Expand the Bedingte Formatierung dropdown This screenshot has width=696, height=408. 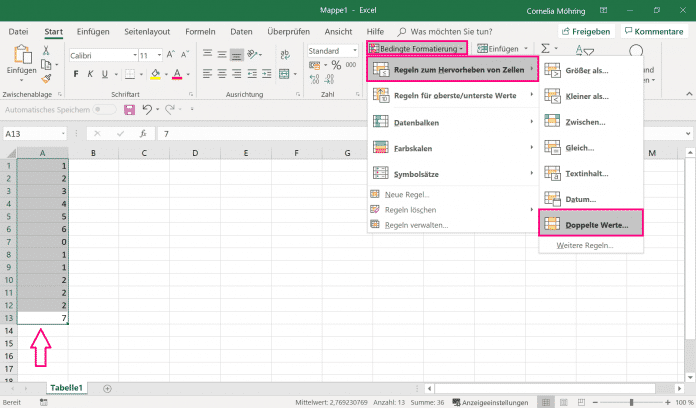pos(417,48)
